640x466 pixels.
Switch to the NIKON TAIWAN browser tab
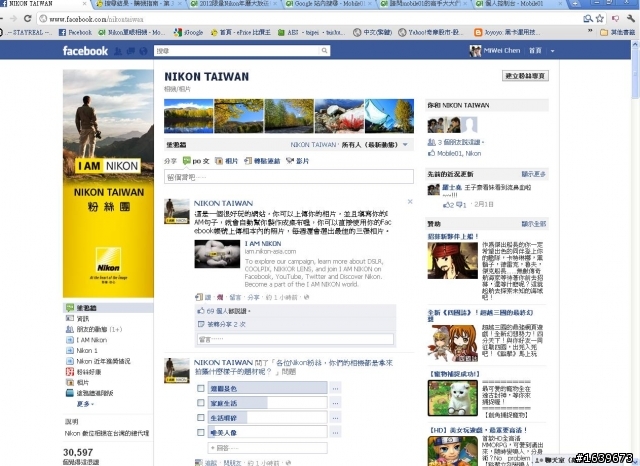43,4
